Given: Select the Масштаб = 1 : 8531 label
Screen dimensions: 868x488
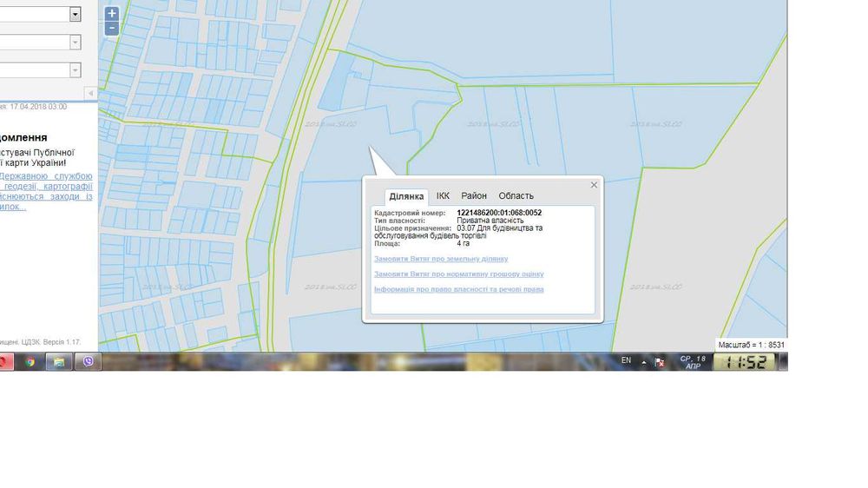Looking at the screenshot, I should pos(751,345).
